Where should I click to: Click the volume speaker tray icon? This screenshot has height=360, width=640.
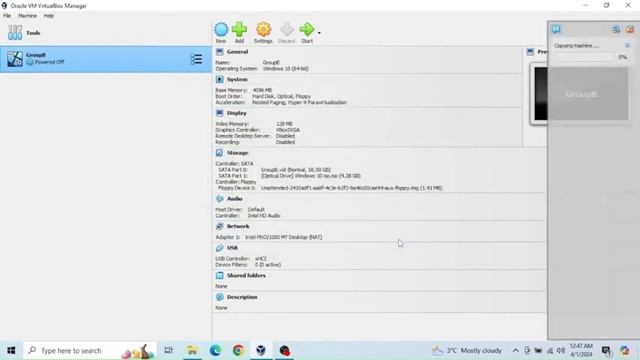click(561, 351)
